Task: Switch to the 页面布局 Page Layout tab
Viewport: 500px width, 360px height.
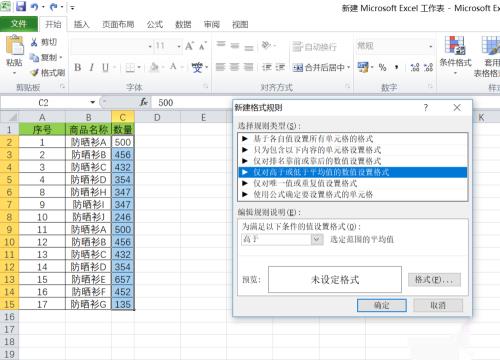Action: coord(118,24)
